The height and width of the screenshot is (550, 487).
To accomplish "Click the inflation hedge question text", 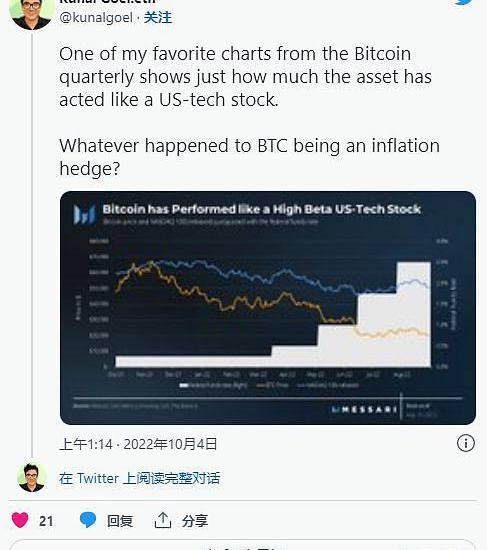I will pyautogui.click(x=249, y=157).
